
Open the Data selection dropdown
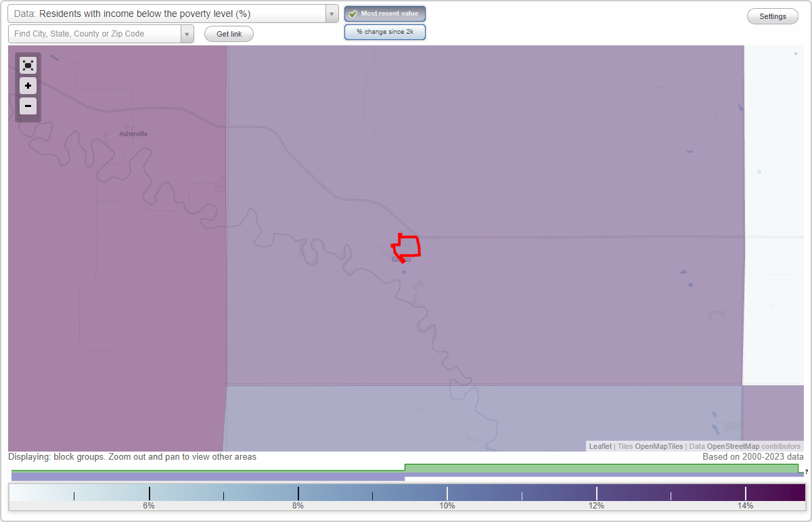tap(331, 13)
